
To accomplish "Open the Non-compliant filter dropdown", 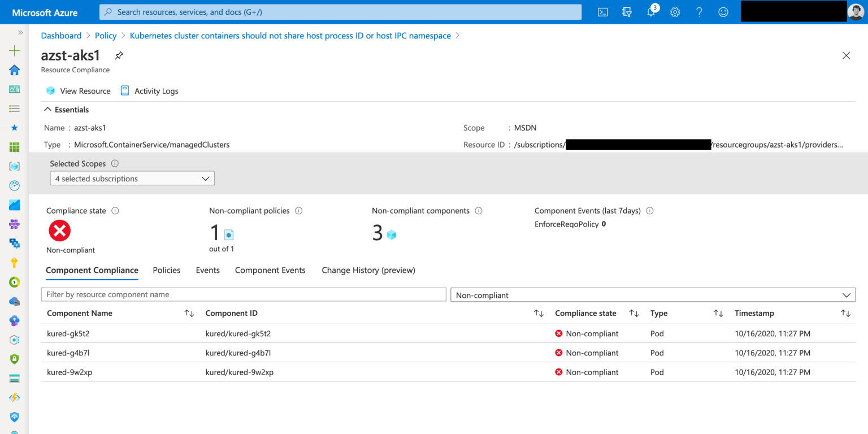I will 653,295.
